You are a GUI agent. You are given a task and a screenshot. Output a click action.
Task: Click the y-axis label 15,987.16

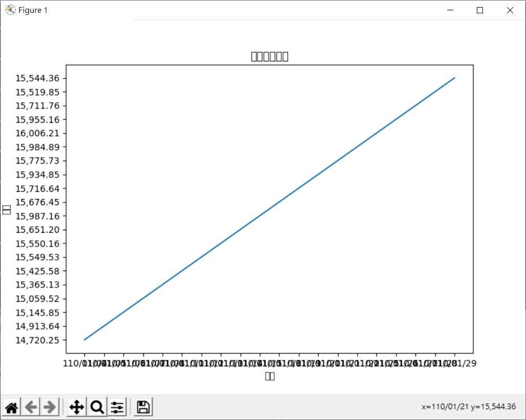click(37, 216)
